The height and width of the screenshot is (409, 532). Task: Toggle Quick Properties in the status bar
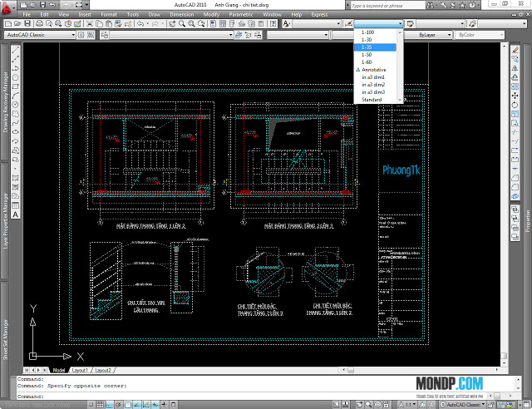click(174, 405)
